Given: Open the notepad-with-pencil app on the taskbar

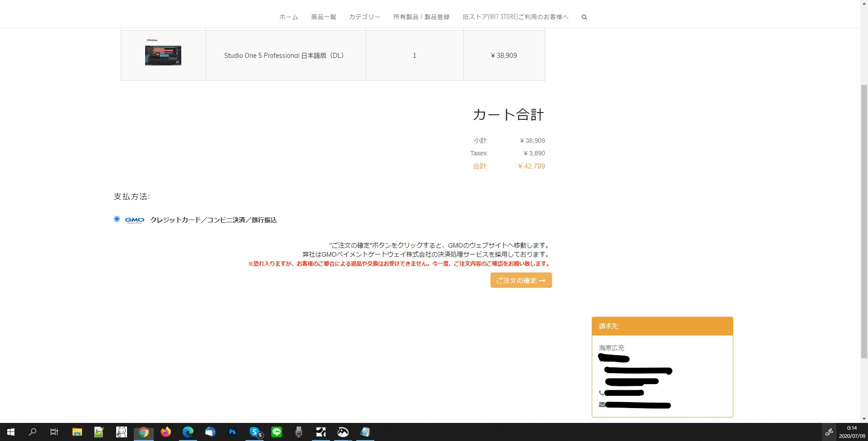Looking at the screenshot, I should pyautogui.click(x=99, y=432).
